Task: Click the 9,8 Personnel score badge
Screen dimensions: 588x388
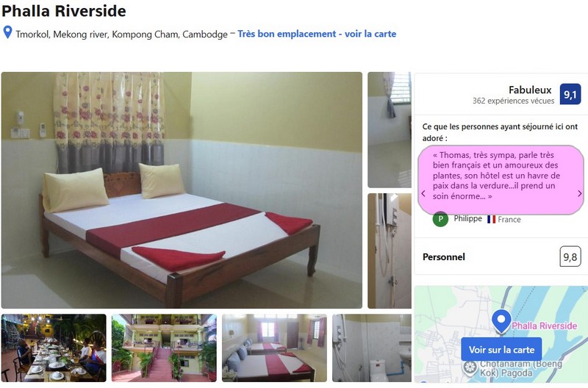Action: pyautogui.click(x=570, y=256)
